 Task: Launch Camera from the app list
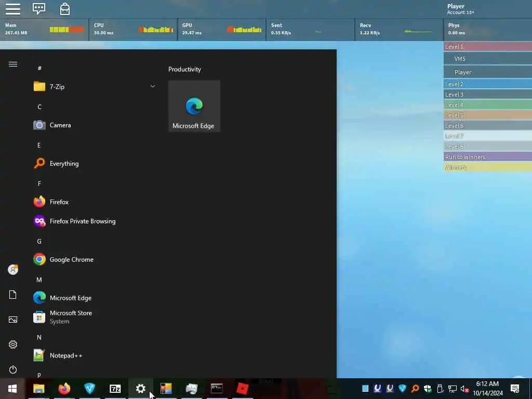(95, 125)
